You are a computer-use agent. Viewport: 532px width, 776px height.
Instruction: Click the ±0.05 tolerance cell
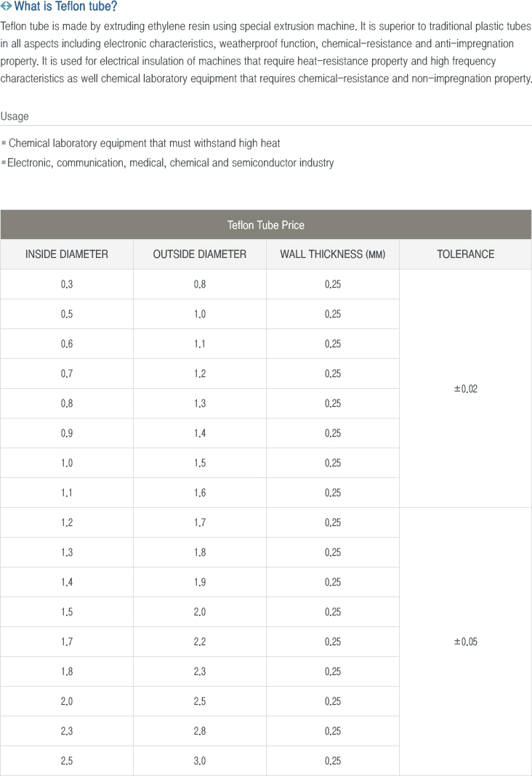(x=465, y=642)
